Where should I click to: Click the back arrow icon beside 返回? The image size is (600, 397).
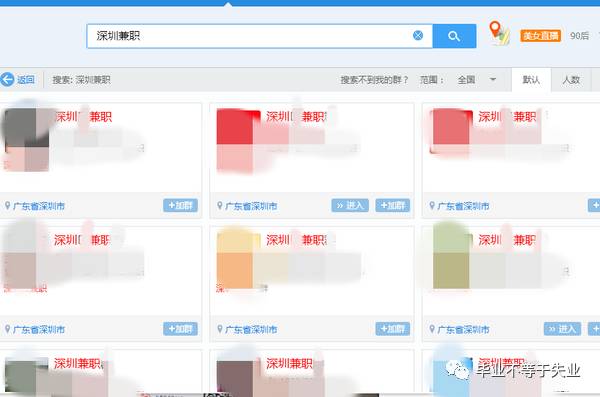pyautogui.click(x=7, y=80)
